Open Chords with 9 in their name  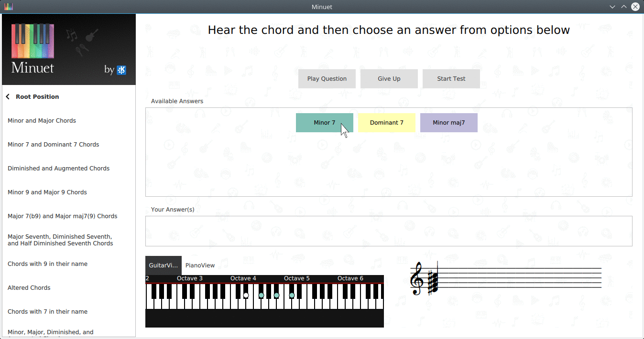coord(47,264)
